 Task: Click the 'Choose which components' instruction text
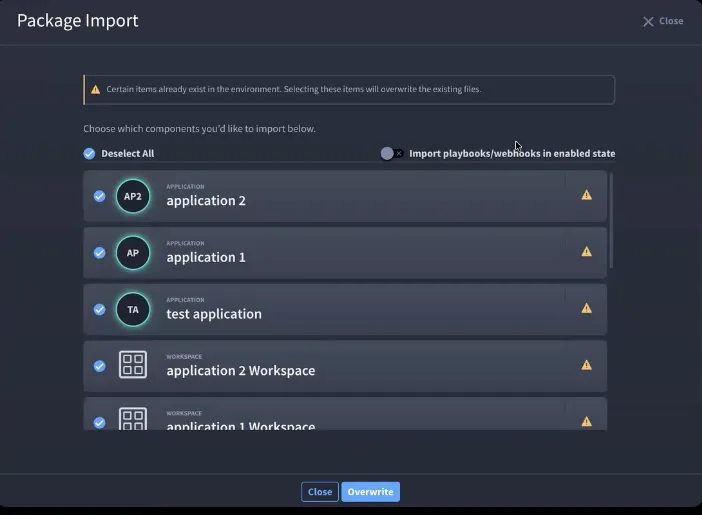(199, 129)
